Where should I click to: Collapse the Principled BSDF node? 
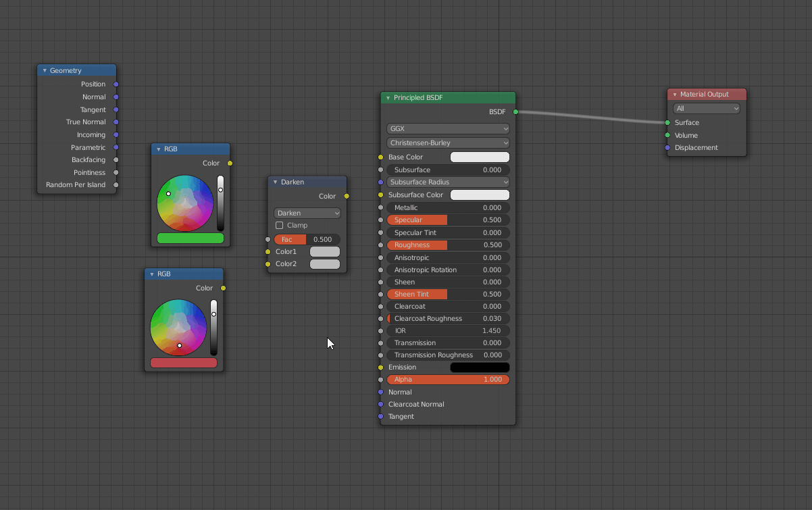(x=388, y=98)
